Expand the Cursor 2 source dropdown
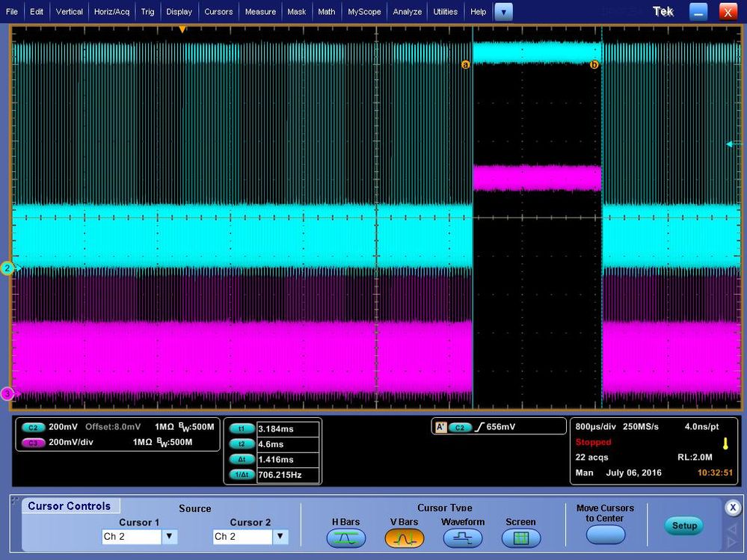Image resolution: width=747 pixels, height=560 pixels. 280,537
